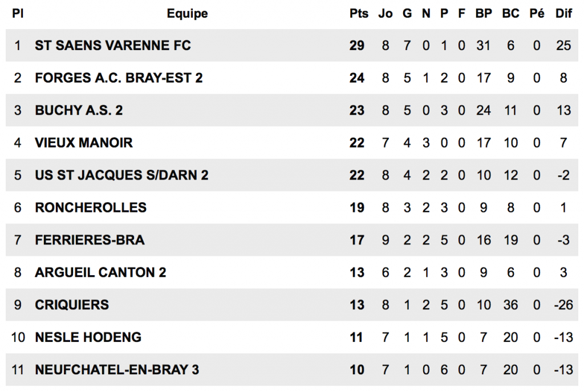Click the Jo column header

click(386, 14)
